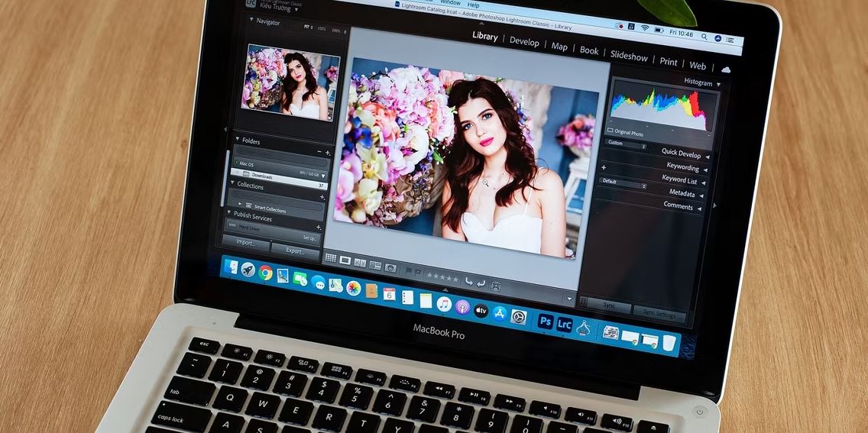Set the five-star rating in toolbar
The height and width of the screenshot is (433, 868).
(455, 280)
